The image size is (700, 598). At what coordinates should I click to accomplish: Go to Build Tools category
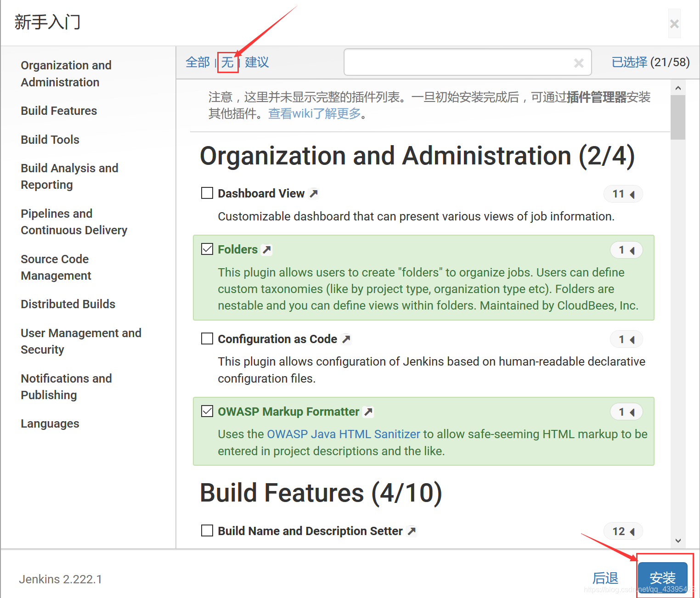pyautogui.click(x=50, y=140)
